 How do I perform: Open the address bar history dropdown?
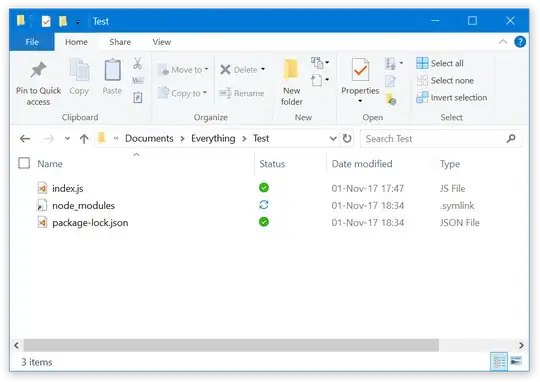point(333,138)
